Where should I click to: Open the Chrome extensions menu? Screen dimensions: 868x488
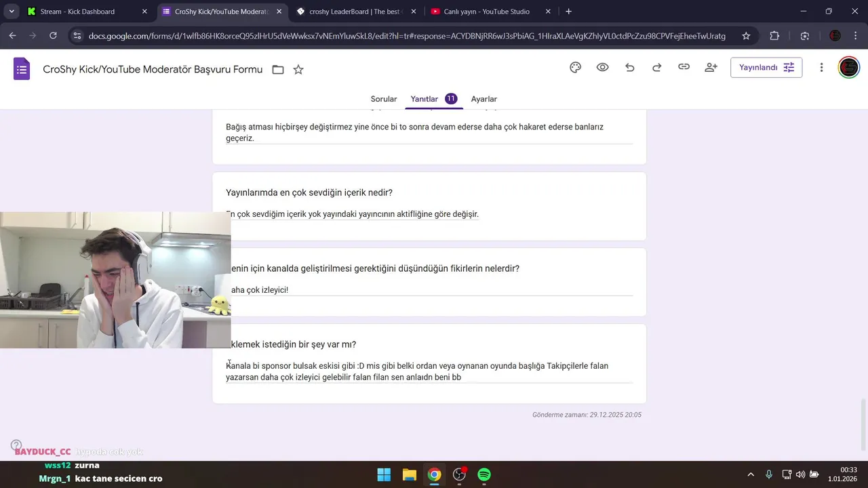[774, 36]
